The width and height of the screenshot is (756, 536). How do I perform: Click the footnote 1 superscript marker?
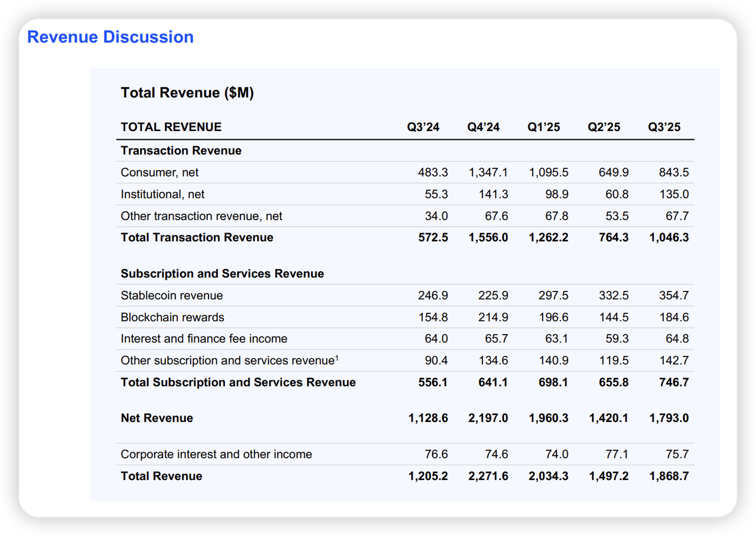[337, 358]
